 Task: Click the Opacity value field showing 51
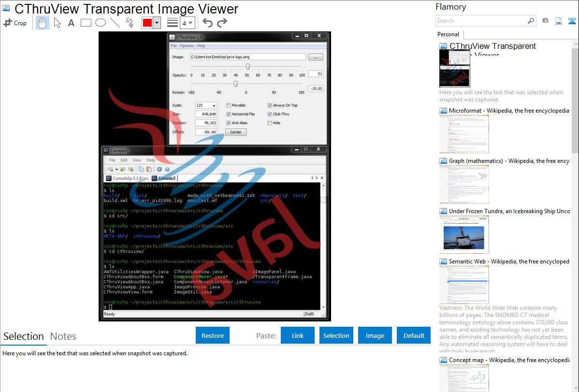316,74
